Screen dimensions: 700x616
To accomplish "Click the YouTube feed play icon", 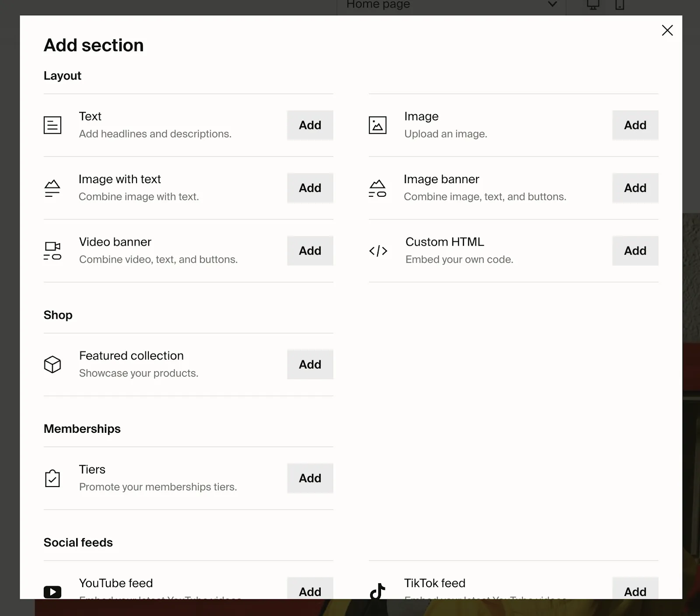I will click(x=52, y=592).
